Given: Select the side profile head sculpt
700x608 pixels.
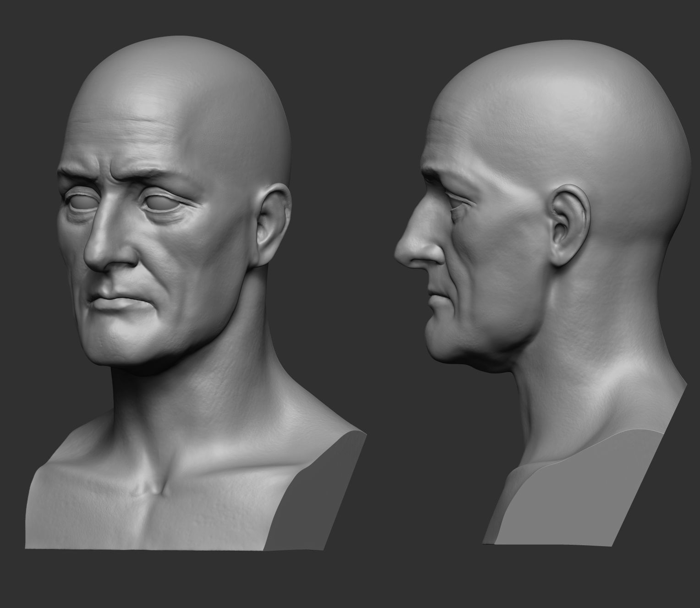Looking at the screenshot, I should (x=543, y=293).
